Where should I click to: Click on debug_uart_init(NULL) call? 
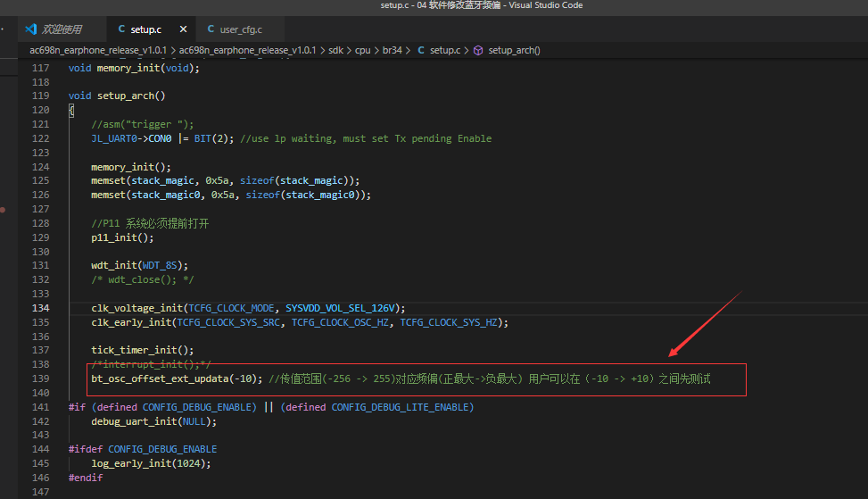154,421
